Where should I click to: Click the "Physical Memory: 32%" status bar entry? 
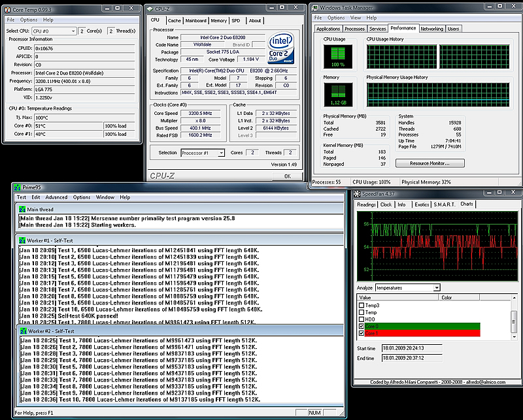426,182
